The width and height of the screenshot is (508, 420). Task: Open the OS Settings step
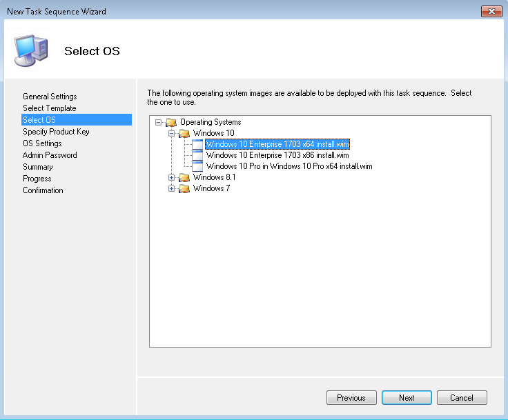(42, 143)
